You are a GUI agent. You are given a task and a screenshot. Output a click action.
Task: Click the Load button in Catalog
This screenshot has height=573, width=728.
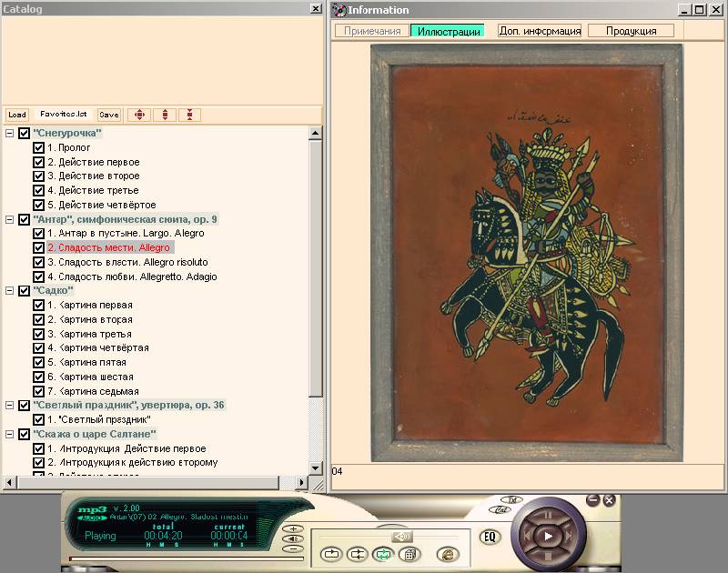click(17, 115)
